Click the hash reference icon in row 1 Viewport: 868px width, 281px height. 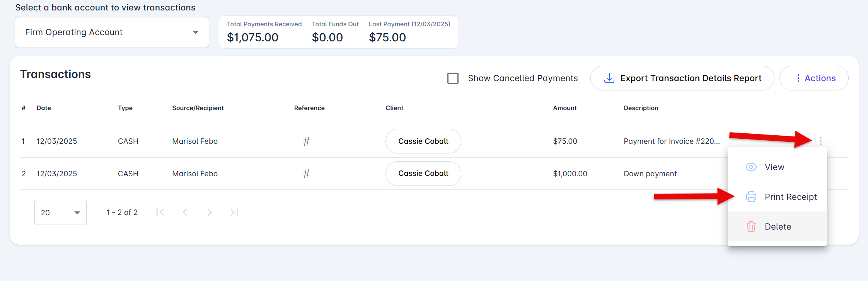click(x=306, y=141)
